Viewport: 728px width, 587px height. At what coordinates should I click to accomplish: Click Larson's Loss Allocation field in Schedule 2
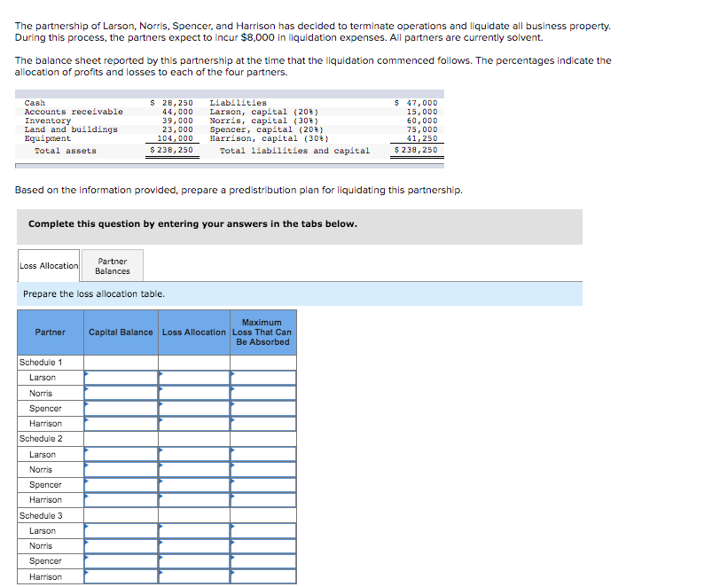pos(194,454)
